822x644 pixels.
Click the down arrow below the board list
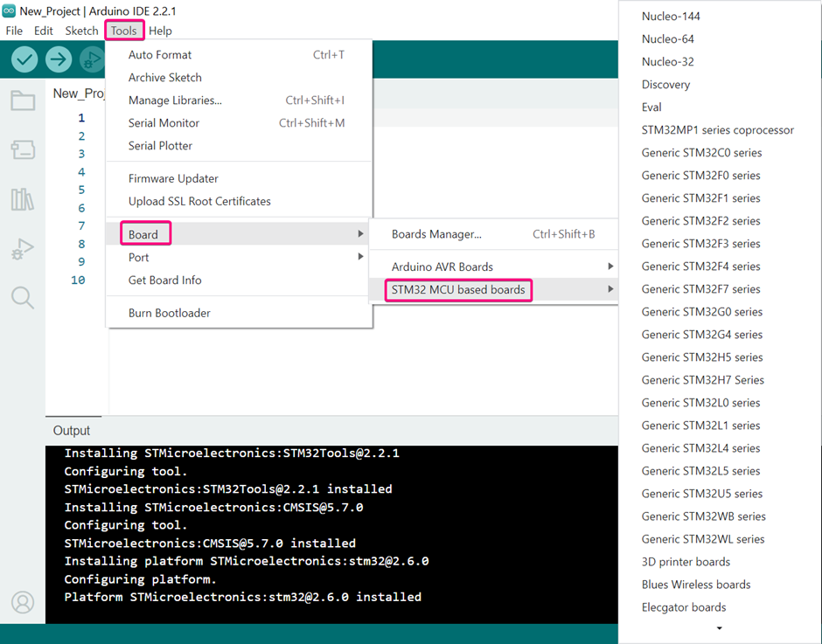click(719, 628)
